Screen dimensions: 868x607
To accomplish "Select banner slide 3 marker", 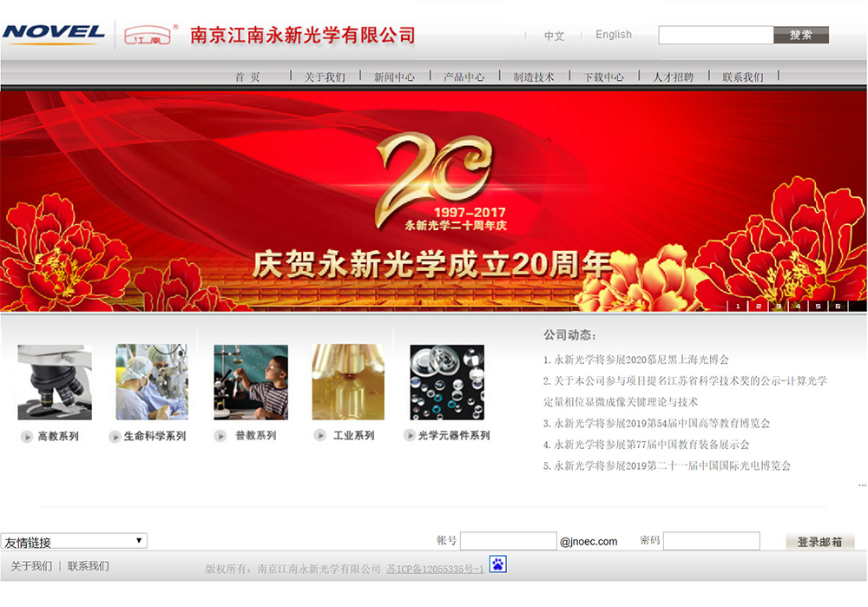I will pos(778,306).
